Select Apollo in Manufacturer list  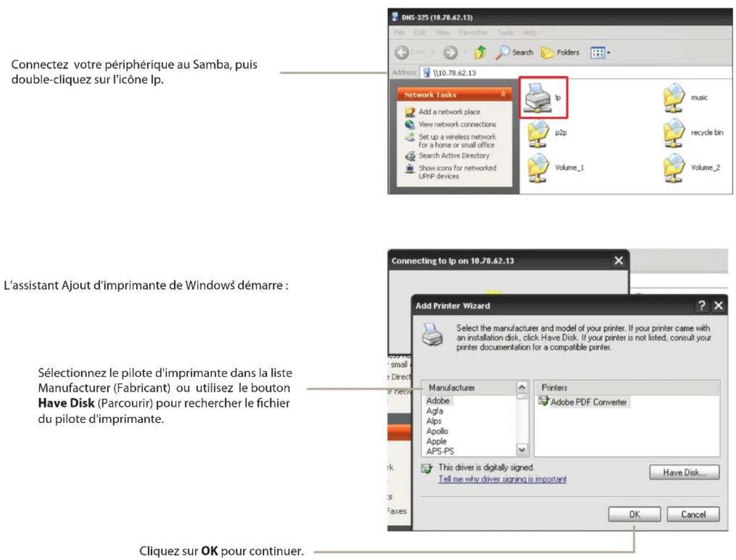coord(437,431)
